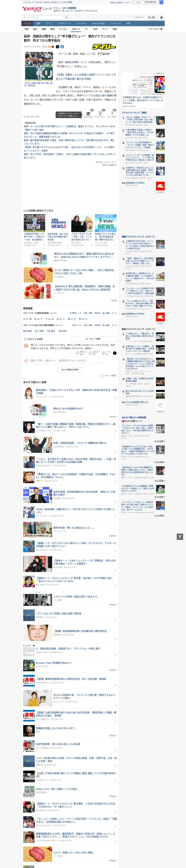Click the web search button in top bar
The height and width of the screenshot is (868, 186).
click(x=161, y=2)
